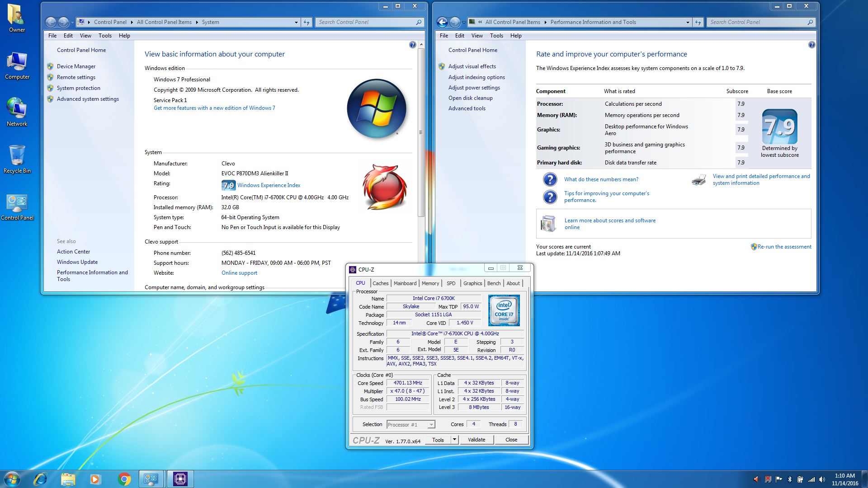Open the Owner folder desktop icon
Image resolution: width=868 pixels, height=488 pixels.
coord(17,18)
